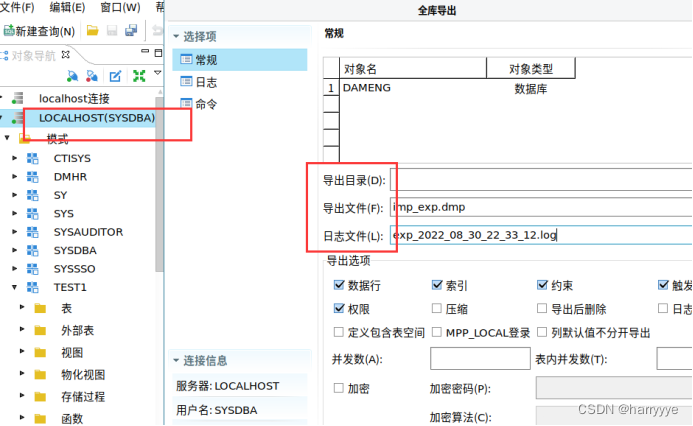693x426 pixels.
Task: Enable the 压缩 checkbox
Action: click(x=437, y=308)
